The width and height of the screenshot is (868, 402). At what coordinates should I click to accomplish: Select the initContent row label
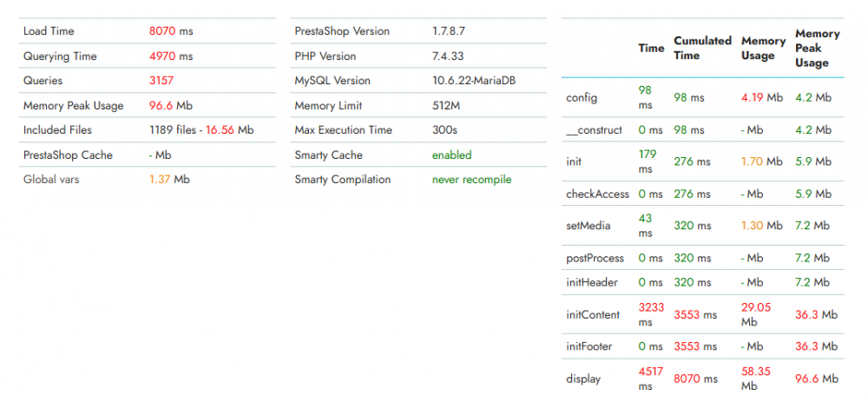pos(593,314)
